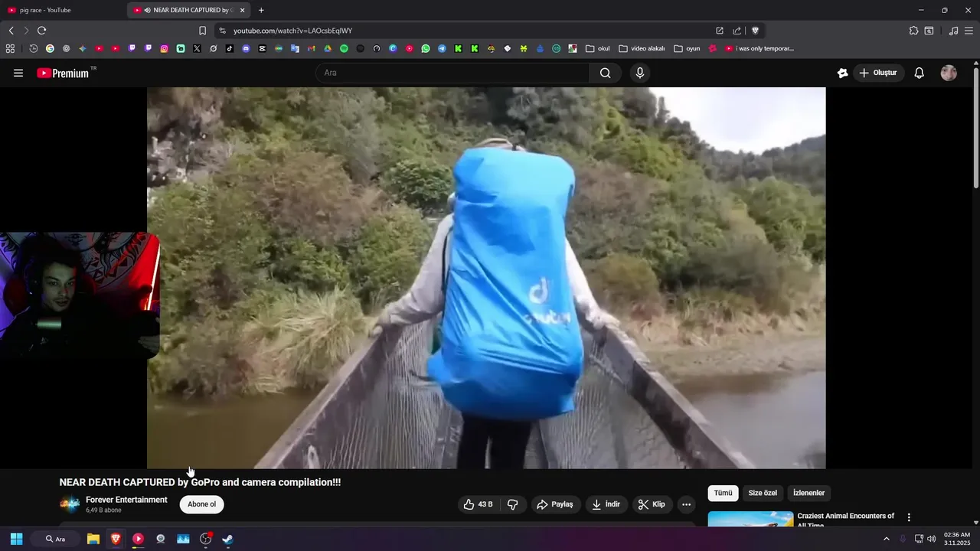Open the Google bookmark
The width and height of the screenshot is (980, 551).
(x=50, y=48)
